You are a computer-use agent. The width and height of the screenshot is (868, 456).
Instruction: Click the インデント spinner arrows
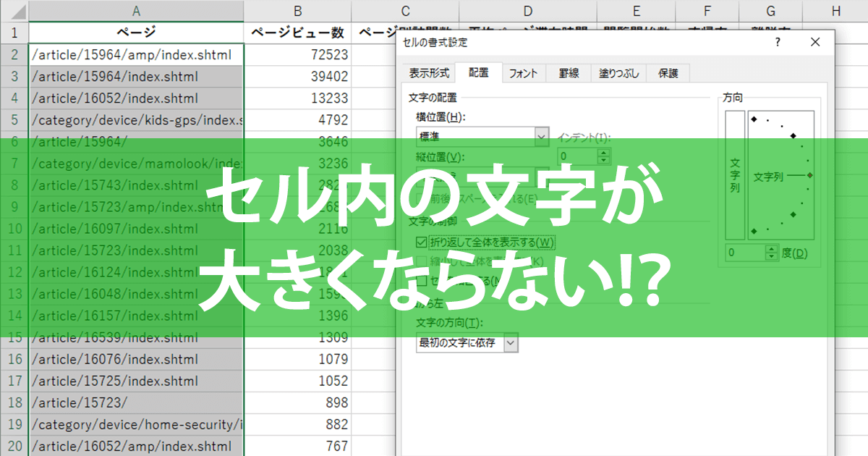click(x=604, y=156)
